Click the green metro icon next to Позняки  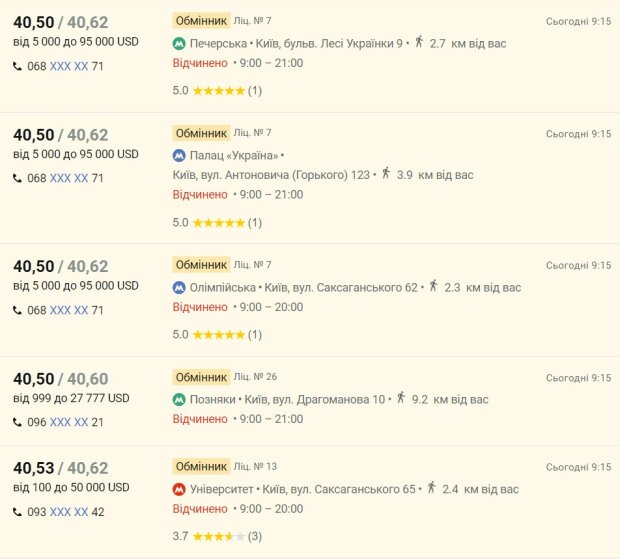click(x=179, y=400)
